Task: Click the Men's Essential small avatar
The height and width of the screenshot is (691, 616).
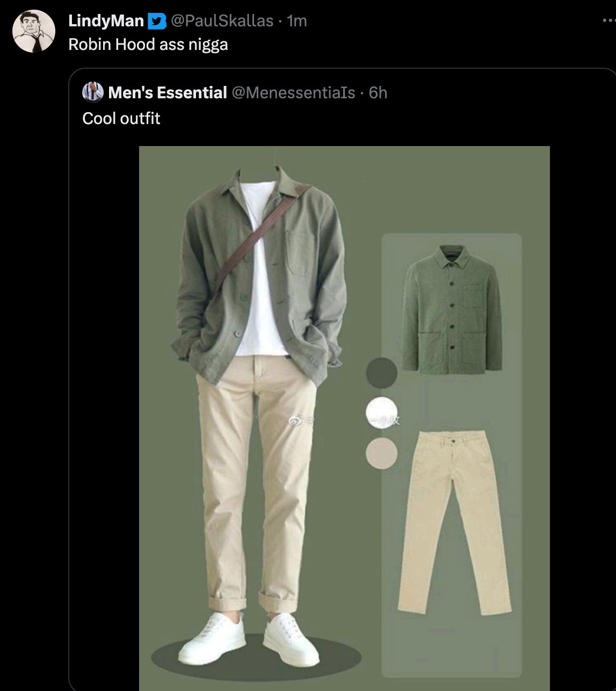Action: (92, 92)
